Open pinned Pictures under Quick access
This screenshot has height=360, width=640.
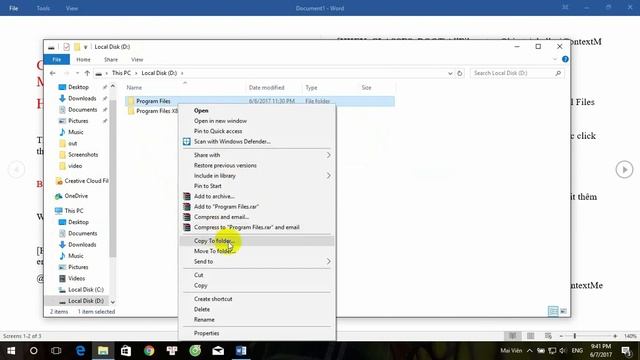coord(78,121)
